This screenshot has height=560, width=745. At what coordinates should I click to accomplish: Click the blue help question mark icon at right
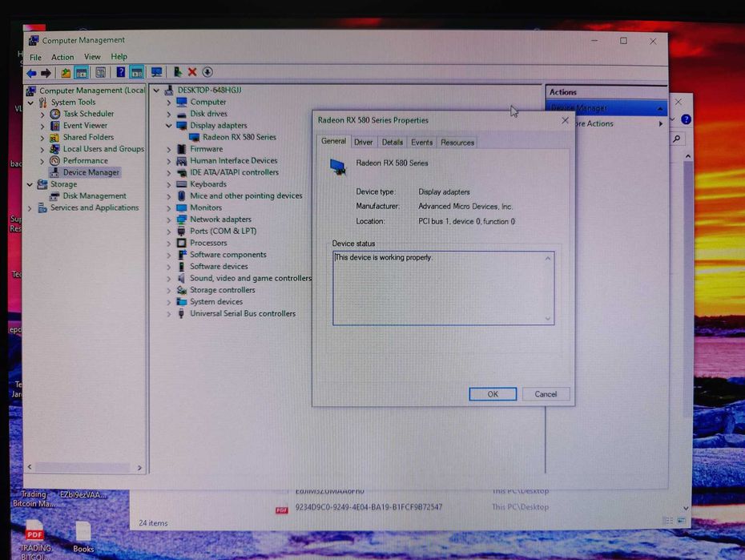tap(686, 119)
